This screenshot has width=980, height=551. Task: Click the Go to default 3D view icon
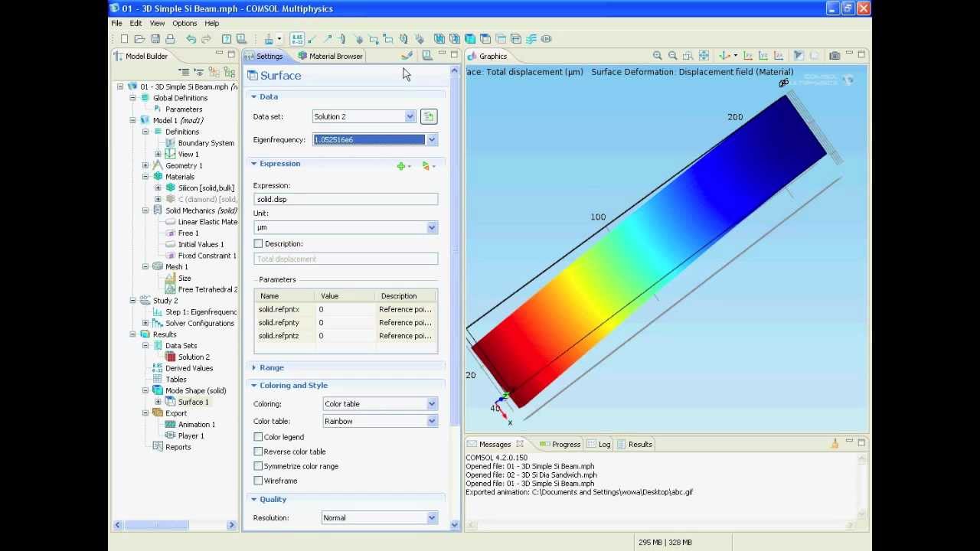[x=724, y=56]
